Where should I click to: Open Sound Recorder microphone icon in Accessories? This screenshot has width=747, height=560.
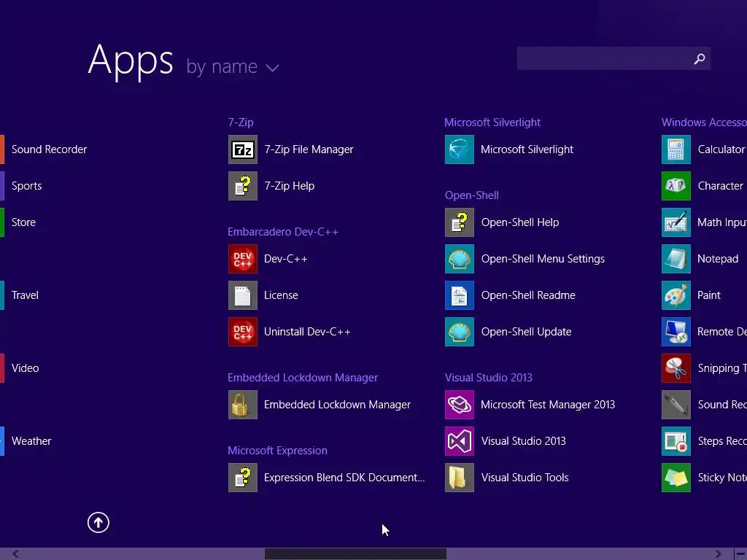[676, 405]
